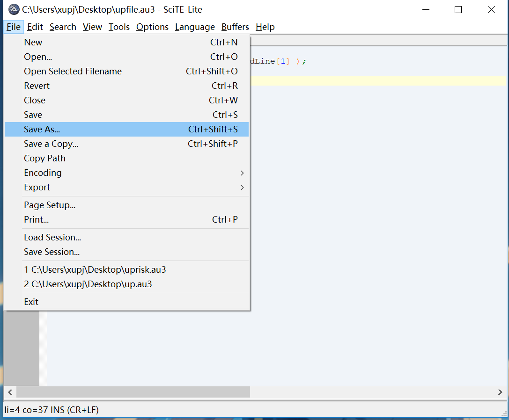Maximize the SciTE-Lite window

458,10
